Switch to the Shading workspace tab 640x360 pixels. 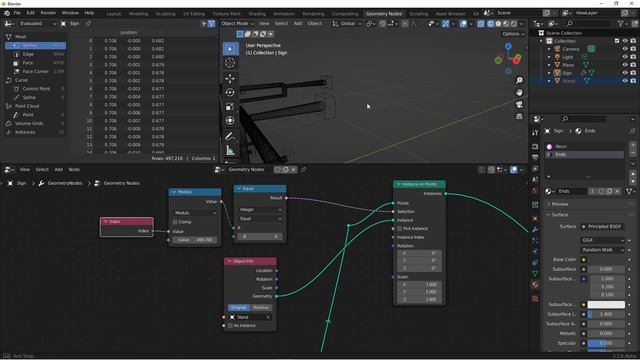pos(257,13)
